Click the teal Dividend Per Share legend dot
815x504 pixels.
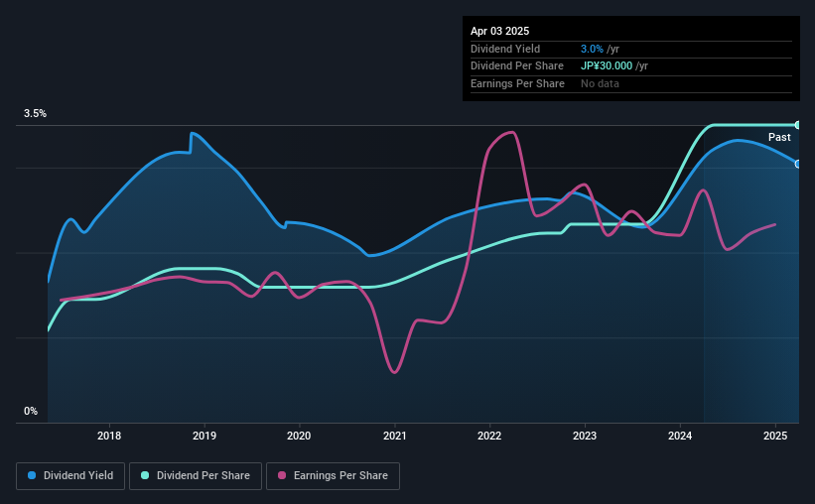coord(145,475)
